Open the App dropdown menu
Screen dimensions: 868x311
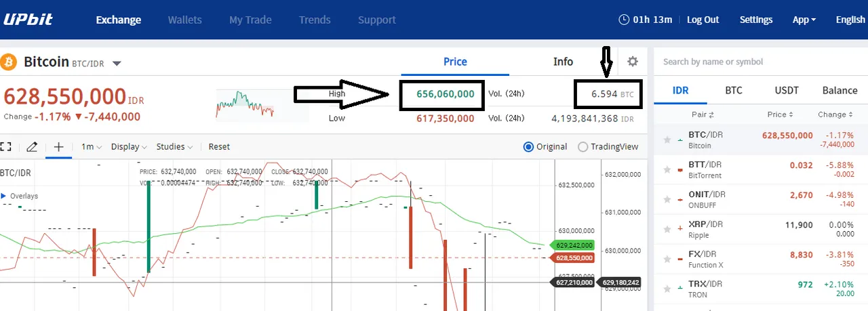[x=804, y=20]
